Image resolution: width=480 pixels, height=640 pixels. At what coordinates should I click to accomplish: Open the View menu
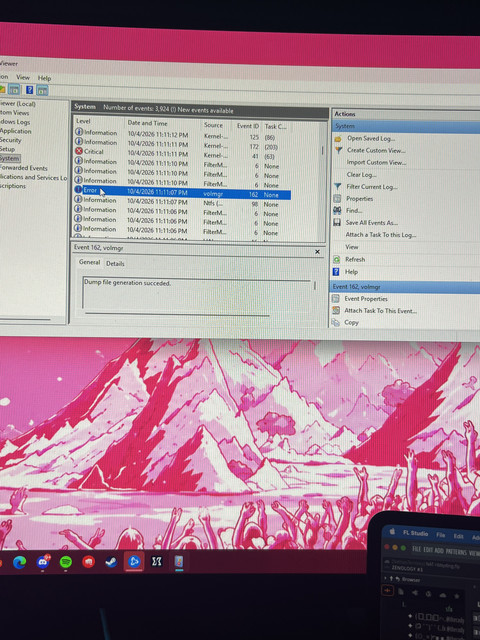point(23,77)
